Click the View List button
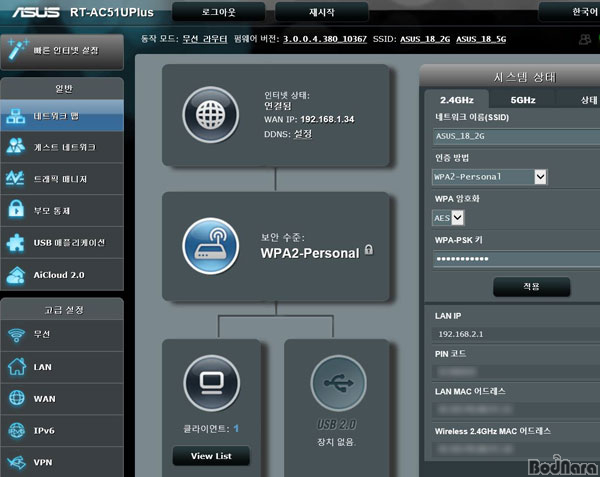The width and height of the screenshot is (600, 477). point(211,456)
